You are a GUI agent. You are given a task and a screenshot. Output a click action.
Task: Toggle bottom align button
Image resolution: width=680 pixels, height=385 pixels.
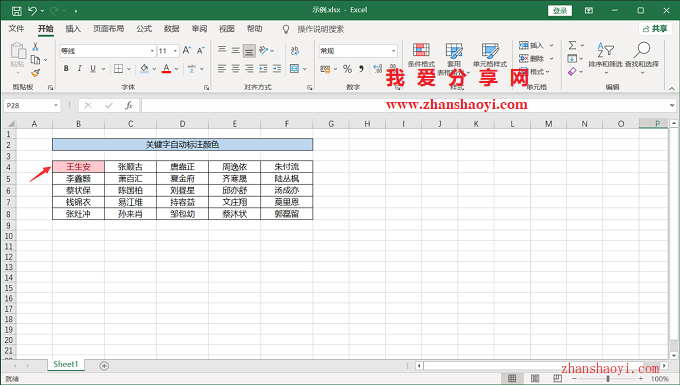point(249,51)
